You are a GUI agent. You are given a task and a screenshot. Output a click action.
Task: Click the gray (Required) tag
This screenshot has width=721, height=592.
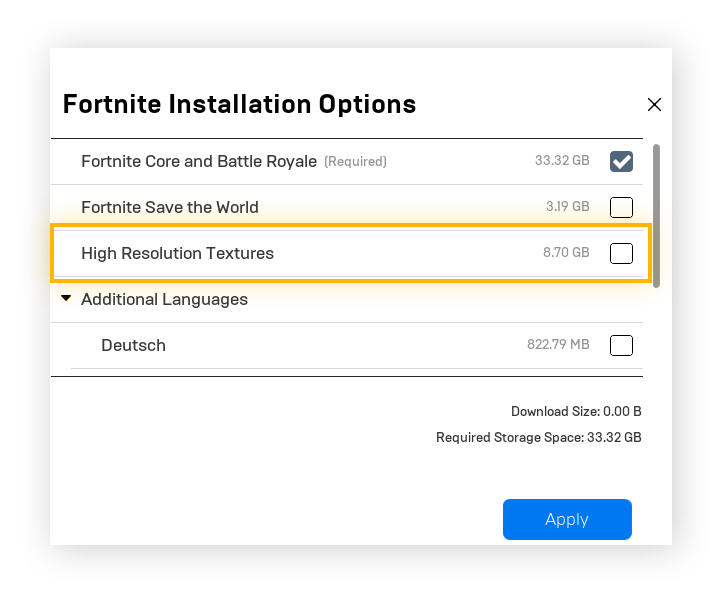355,161
